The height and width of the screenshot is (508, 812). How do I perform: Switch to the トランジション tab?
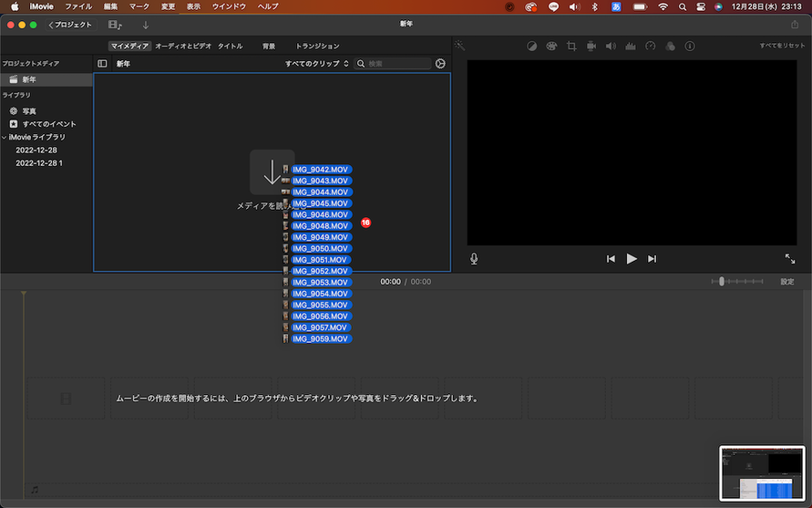[x=317, y=46]
